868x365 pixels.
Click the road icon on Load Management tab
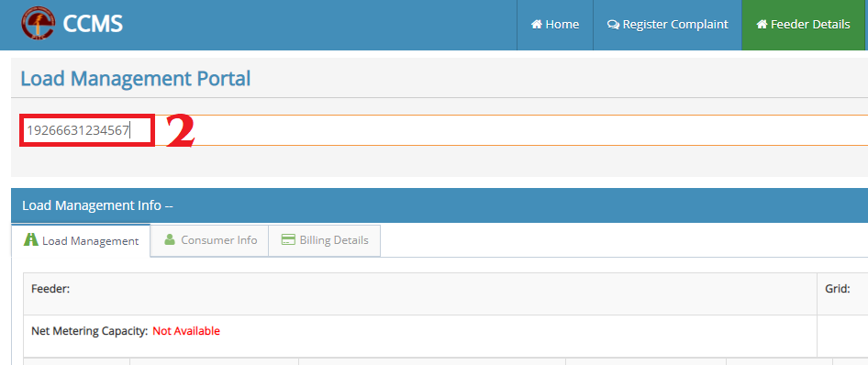point(31,240)
